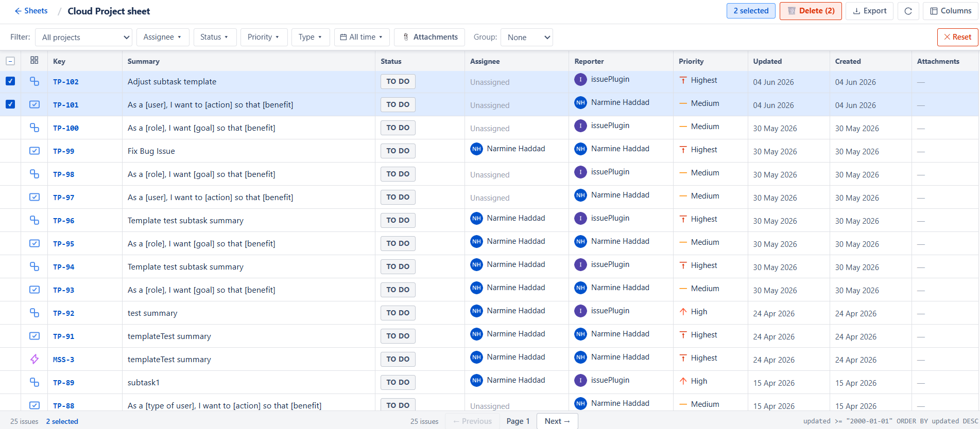Sort by Summary column header
980x429 pixels.
click(144, 61)
